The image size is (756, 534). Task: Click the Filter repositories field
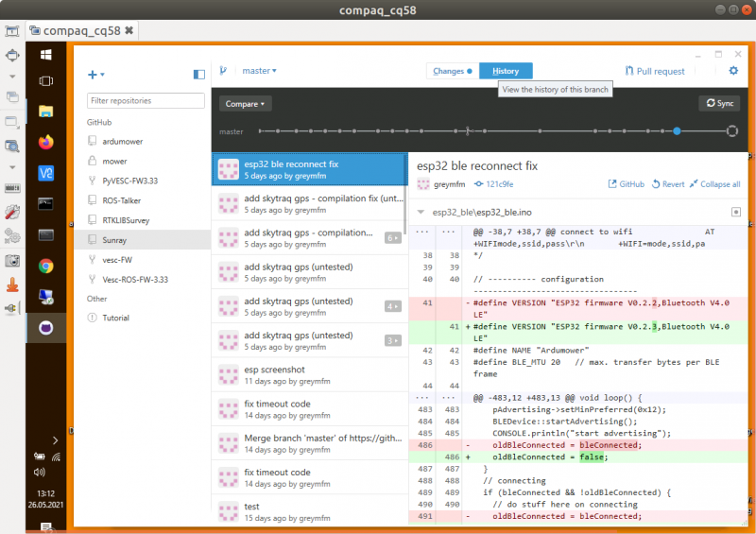(x=146, y=100)
